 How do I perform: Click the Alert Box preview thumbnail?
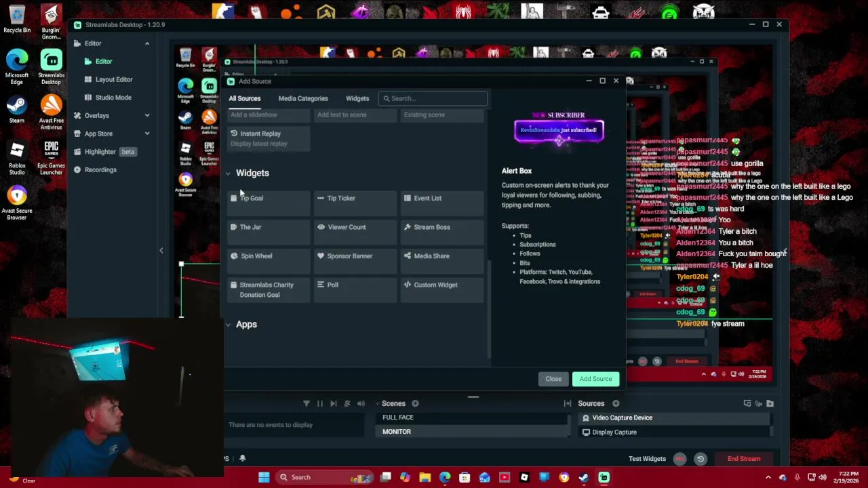(559, 130)
